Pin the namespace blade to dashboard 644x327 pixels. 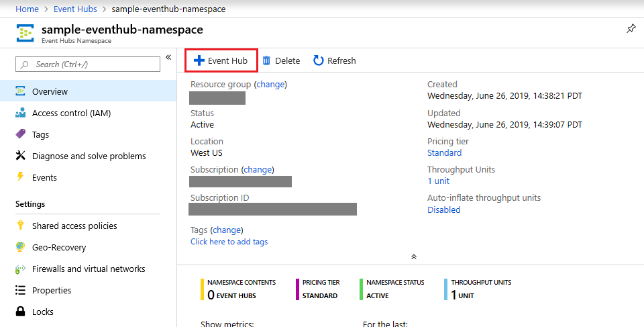[x=631, y=29]
